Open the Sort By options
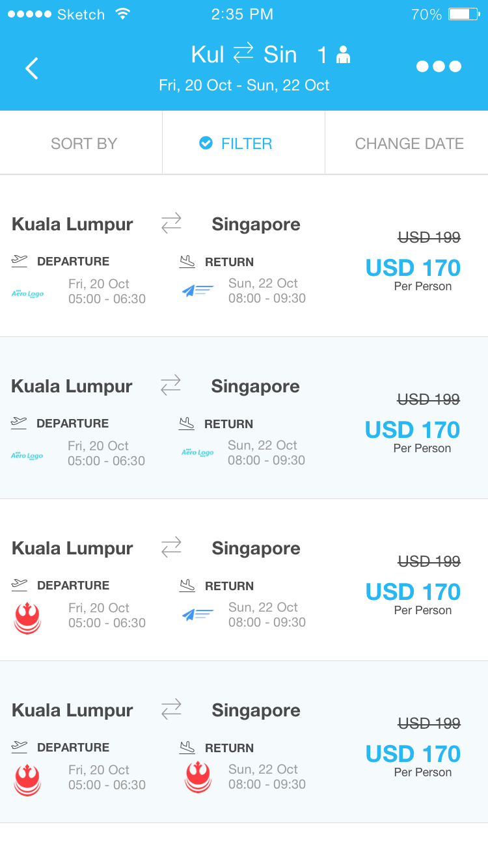Screen dimensions: 488x868 (x=84, y=144)
